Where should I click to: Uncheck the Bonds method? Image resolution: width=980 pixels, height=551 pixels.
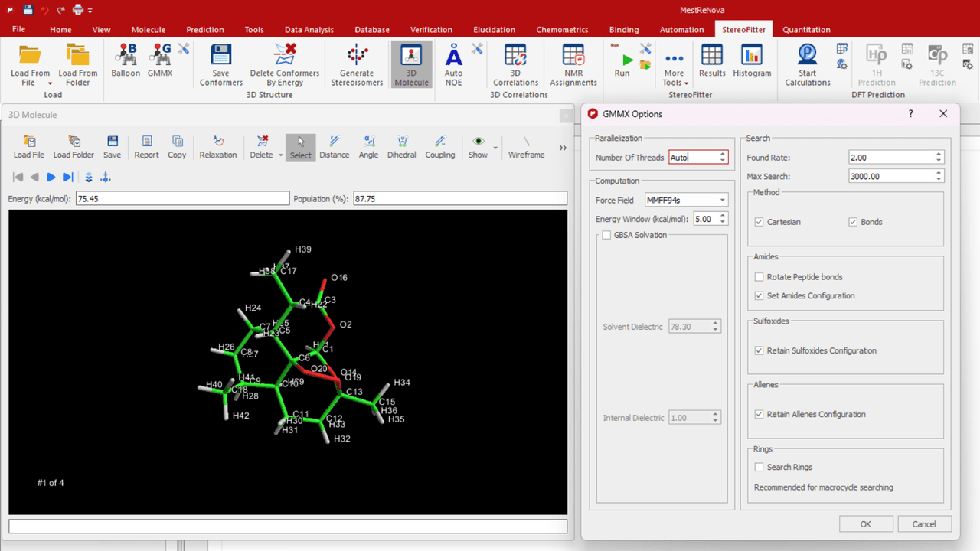click(853, 222)
